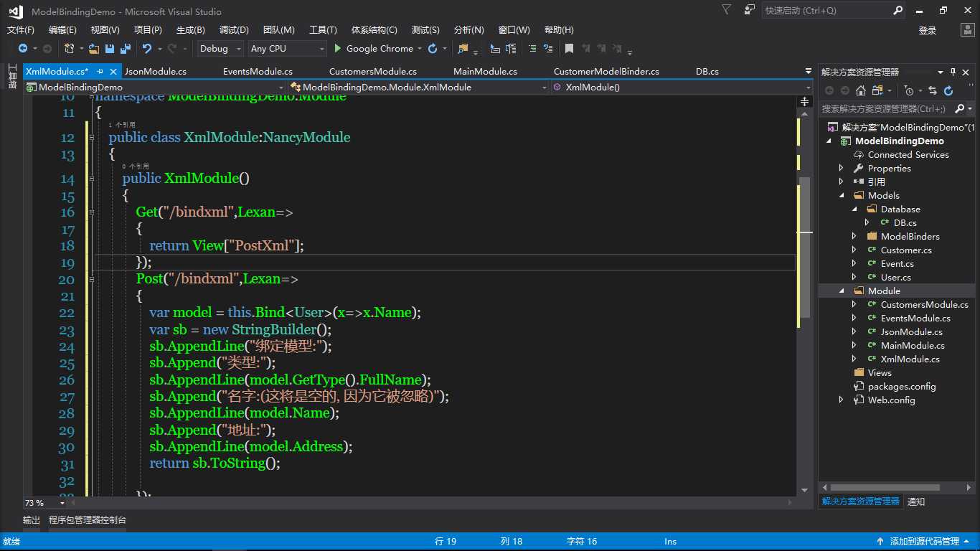
Task: Collapse the constructor outline at line 14
Action: click(x=90, y=179)
